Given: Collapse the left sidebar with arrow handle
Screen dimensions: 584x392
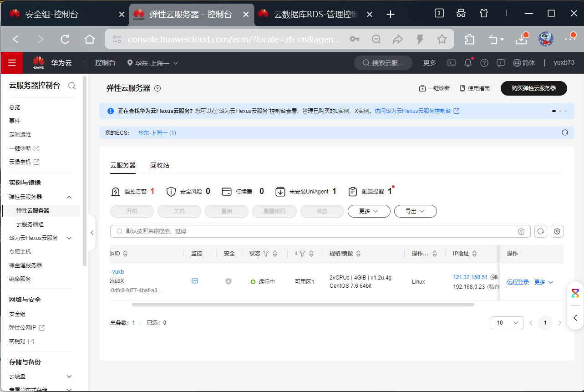Looking at the screenshot, I should click(x=92, y=232).
